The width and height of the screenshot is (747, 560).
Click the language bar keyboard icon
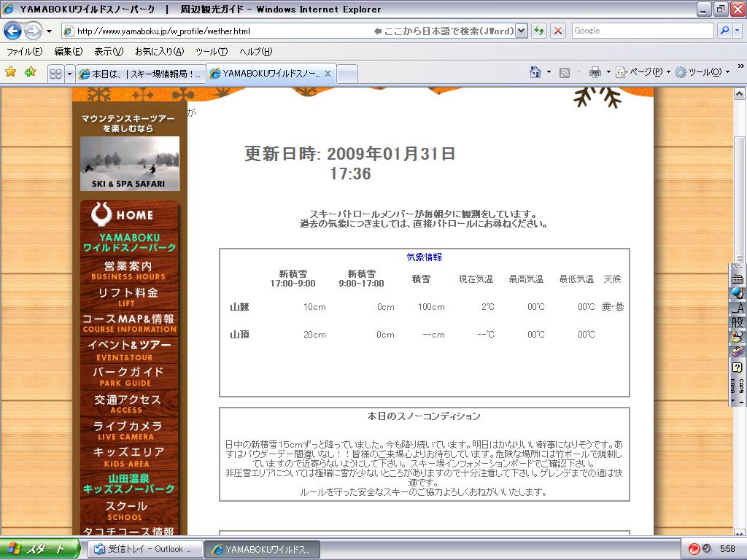pos(737,279)
